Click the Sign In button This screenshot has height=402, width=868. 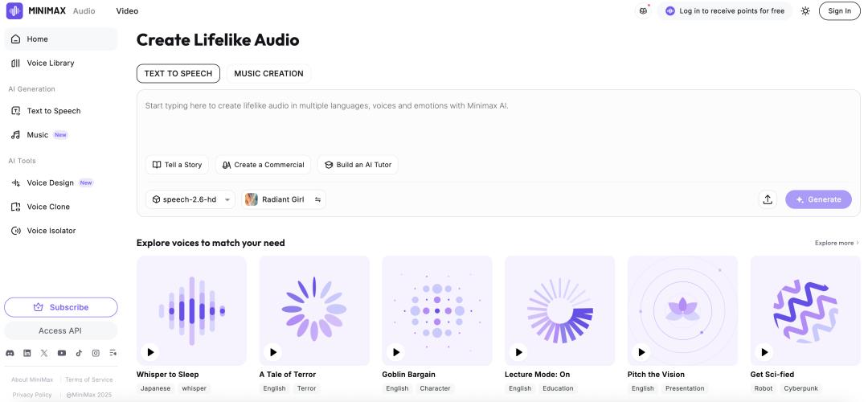tap(839, 11)
